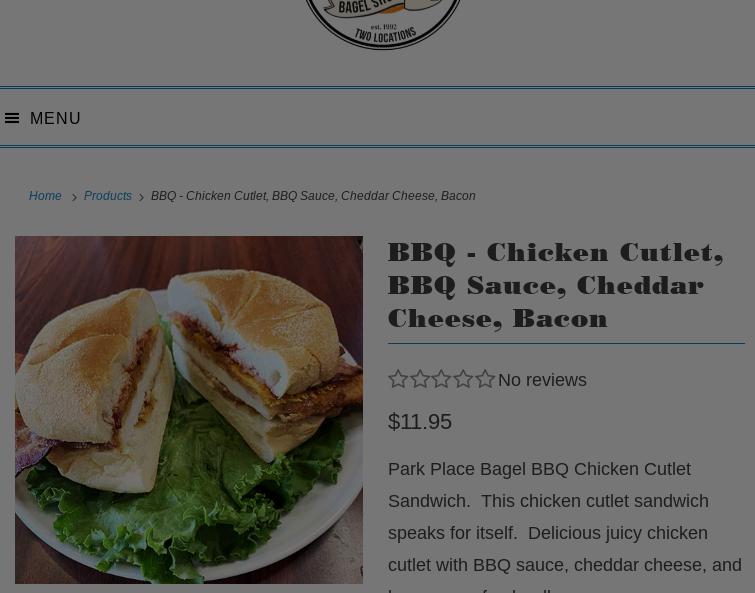Go to the Home breadcrumb link
Image resolution: width=755 pixels, height=593 pixels.
tap(45, 196)
